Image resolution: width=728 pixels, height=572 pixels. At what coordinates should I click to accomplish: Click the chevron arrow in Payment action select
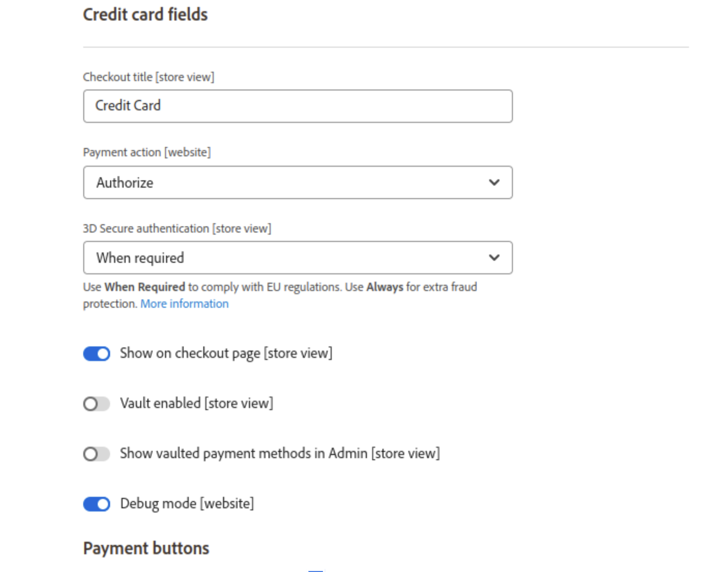point(494,182)
